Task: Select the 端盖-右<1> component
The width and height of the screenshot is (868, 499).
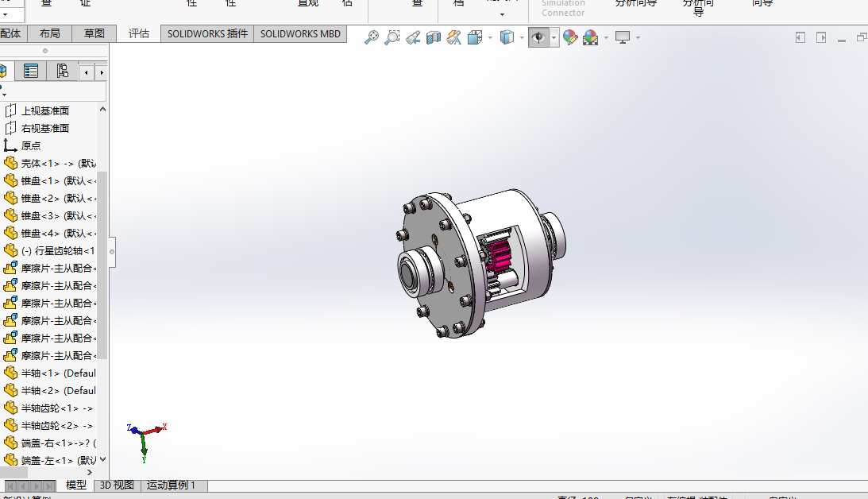Action: tap(58, 443)
